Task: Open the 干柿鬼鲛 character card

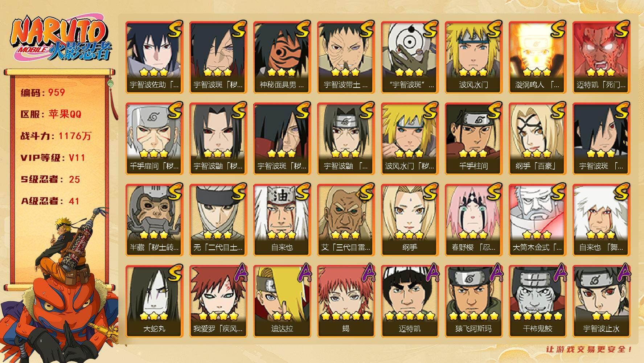Action: (x=537, y=301)
